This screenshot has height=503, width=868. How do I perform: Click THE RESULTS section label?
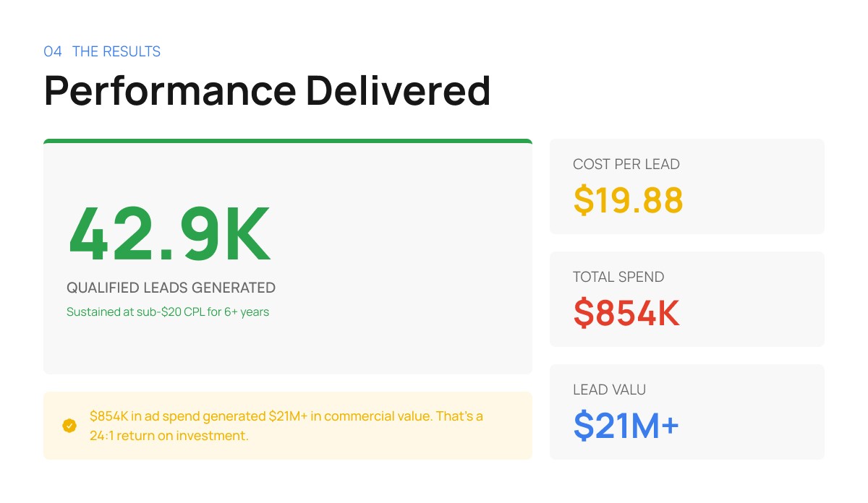pyautogui.click(x=116, y=51)
